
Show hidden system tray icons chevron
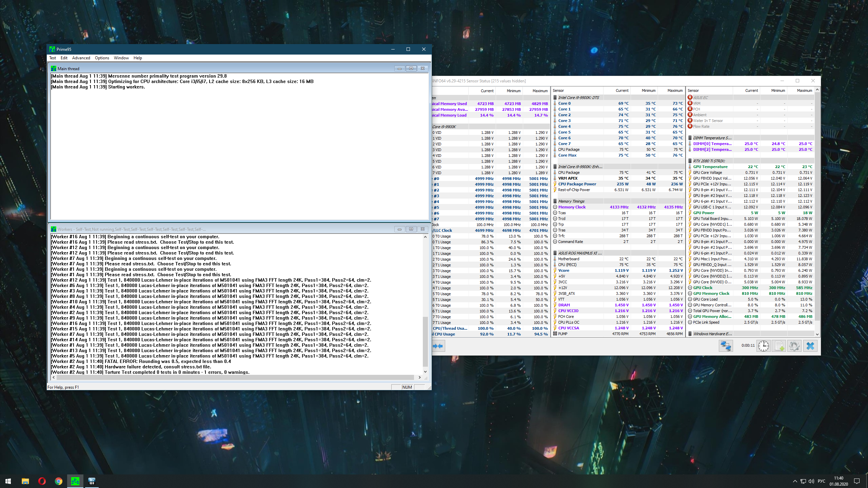pyautogui.click(x=795, y=481)
